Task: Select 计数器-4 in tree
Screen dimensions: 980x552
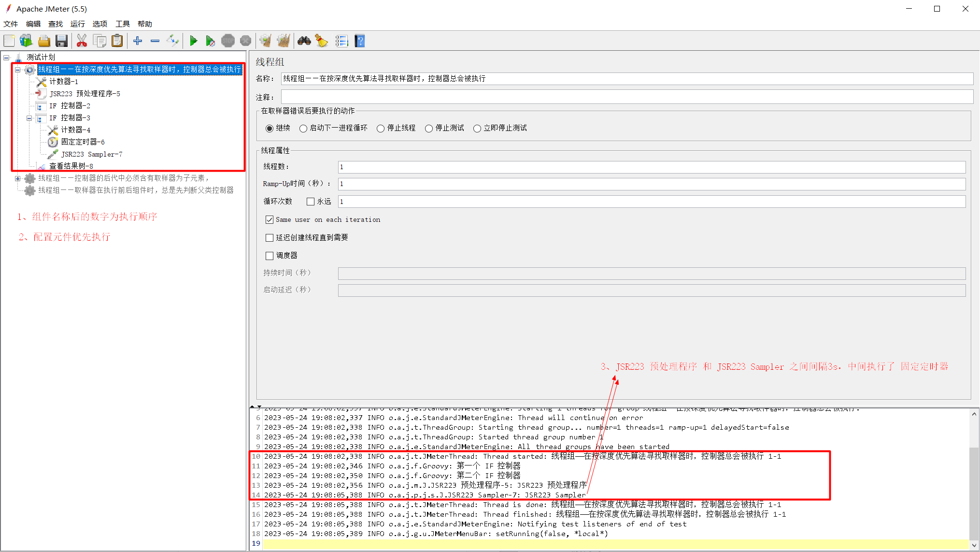Action: (x=75, y=130)
